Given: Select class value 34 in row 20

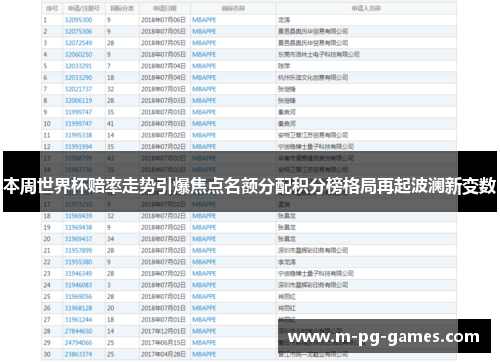Looking at the screenshot, I should 110,239.
